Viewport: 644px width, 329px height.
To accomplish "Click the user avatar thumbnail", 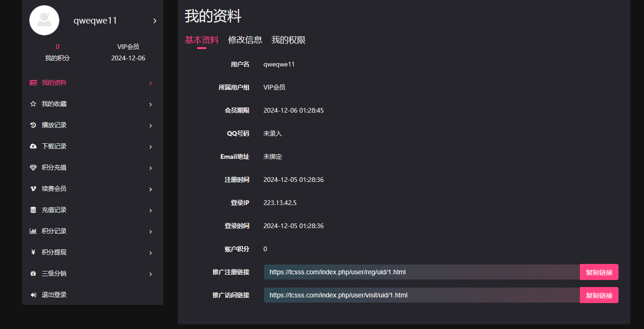I will (44, 20).
